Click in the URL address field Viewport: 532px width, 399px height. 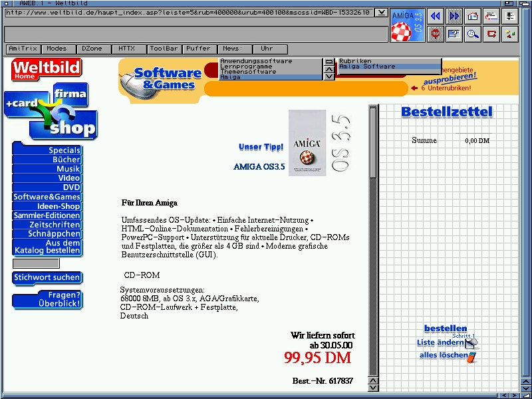click(190, 13)
